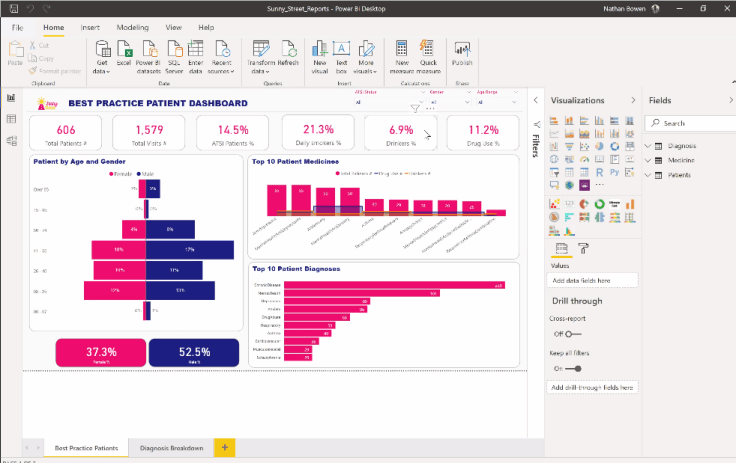Click the Refresh button in Queries
This screenshot has width=736, height=463.
(288, 55)
